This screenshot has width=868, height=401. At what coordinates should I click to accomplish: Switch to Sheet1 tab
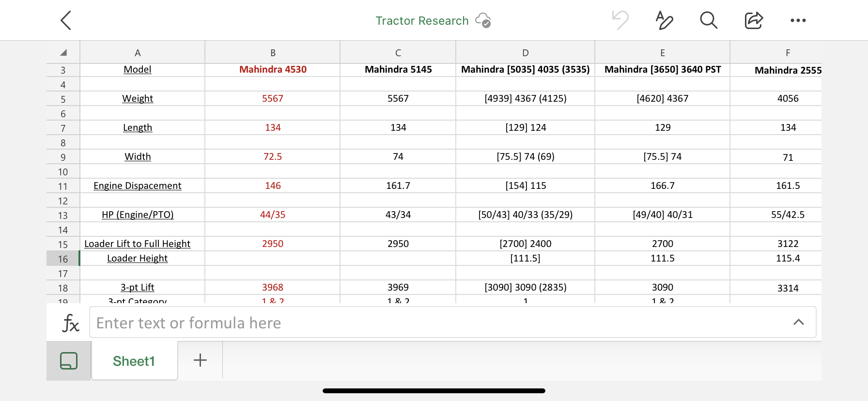(x=134, y=361)
